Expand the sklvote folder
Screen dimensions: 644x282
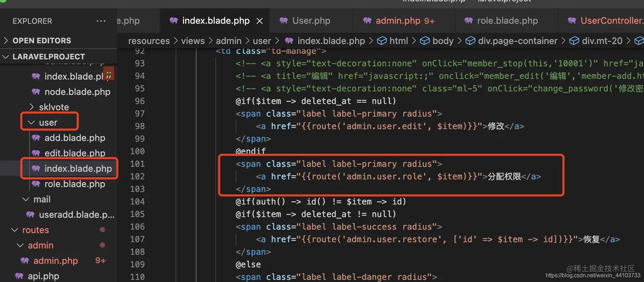pos(54,107)
